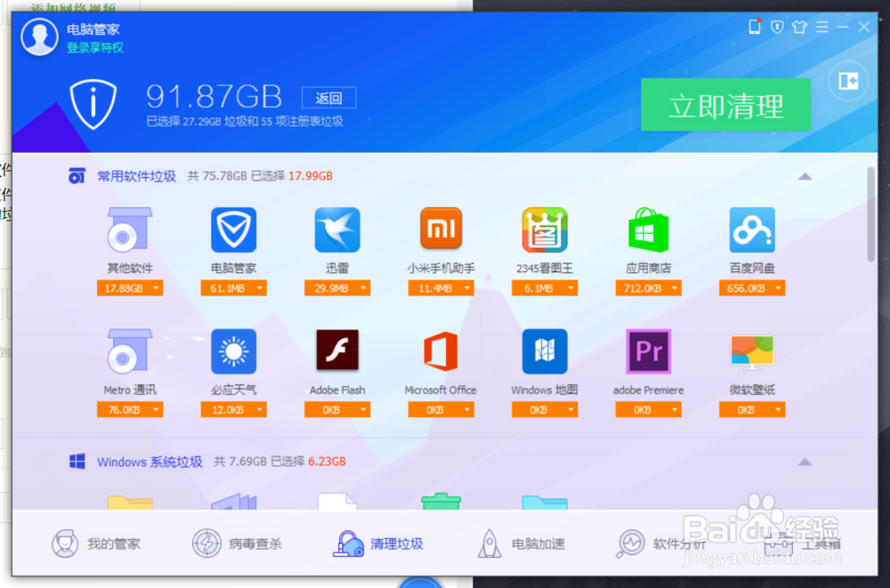Open the 17.88GB dropdown under 其他软件
This screenshot has height=588, width=890.
[x=130, y=288]
